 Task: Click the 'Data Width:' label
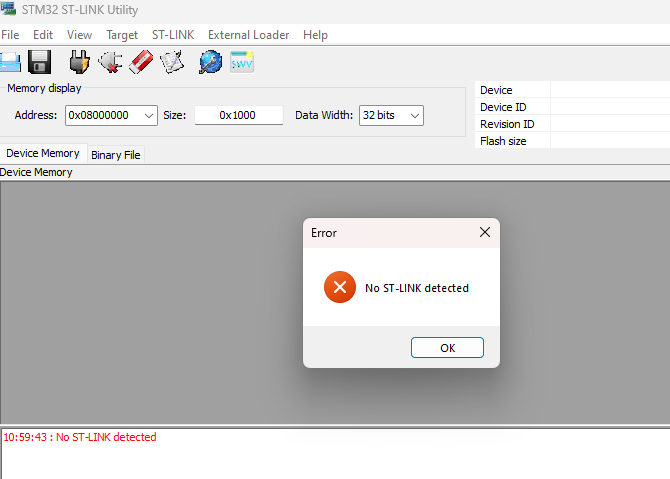(324, 115)
